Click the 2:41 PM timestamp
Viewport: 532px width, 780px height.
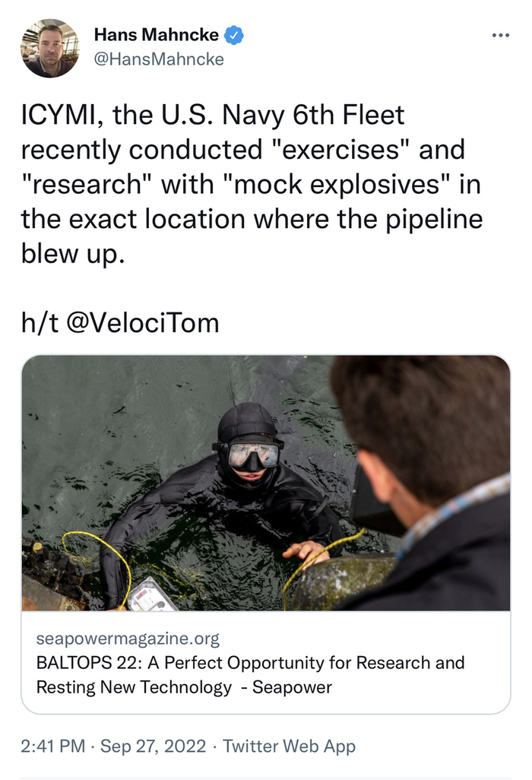tap(52, 747)
